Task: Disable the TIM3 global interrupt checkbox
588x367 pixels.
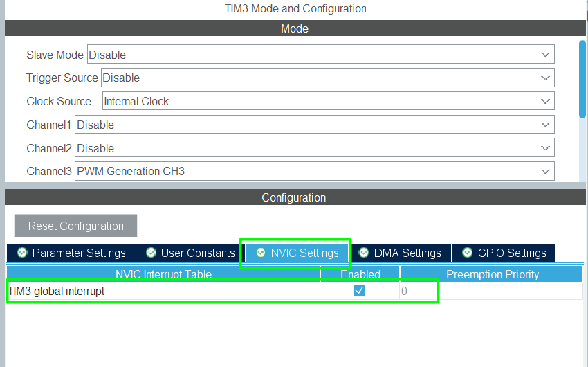Action: coord(359,291)
